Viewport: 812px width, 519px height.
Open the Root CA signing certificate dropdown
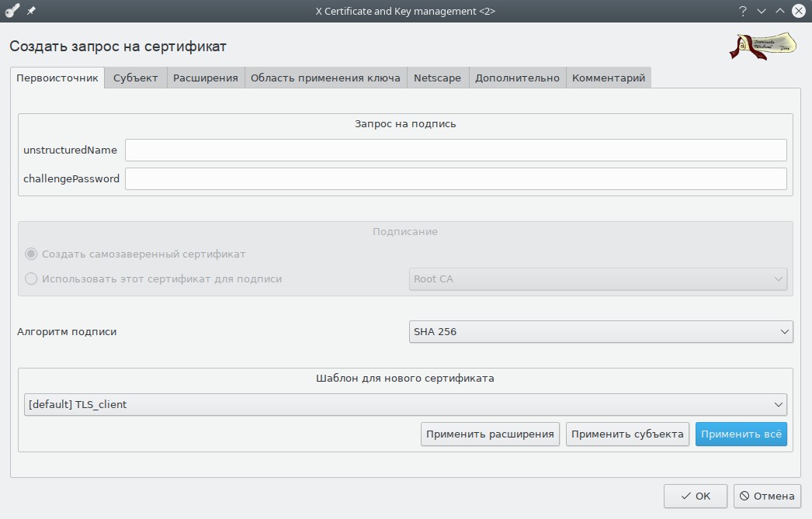(x=597, y=279)
